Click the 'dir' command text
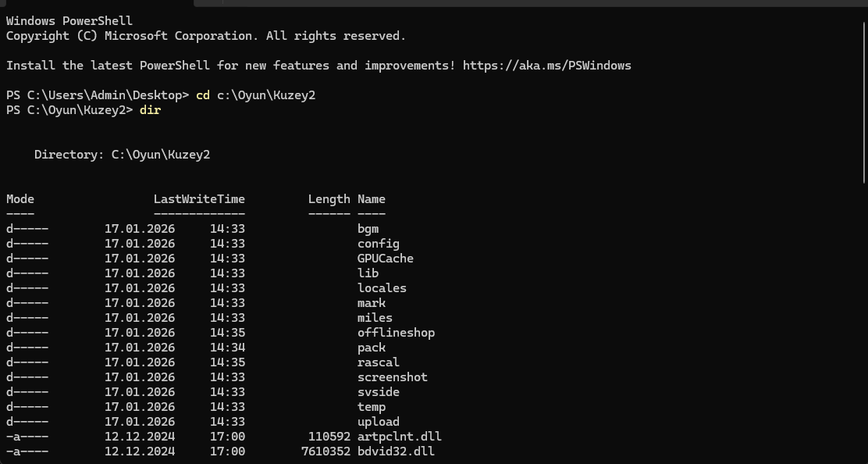Image resolution: width=868 pixels, height=464 pixels. click(x=150, y=110)
